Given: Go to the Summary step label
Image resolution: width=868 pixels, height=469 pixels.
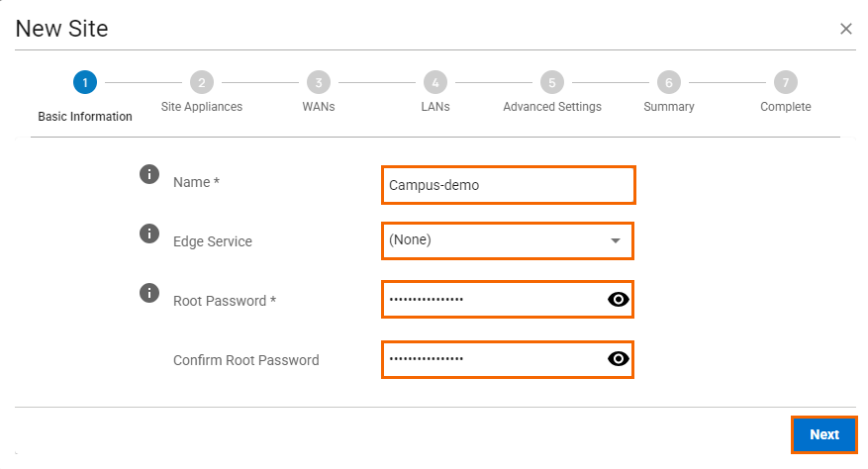Looking at the screenshot, I should click(x=669, y=107).
